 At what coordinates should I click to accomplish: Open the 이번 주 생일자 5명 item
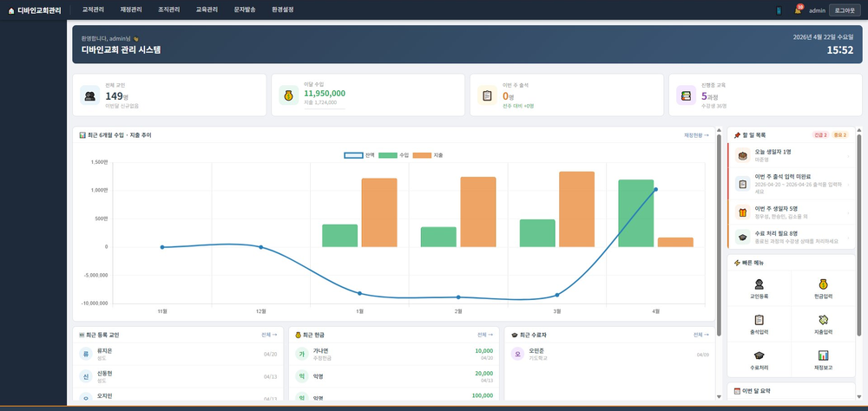point(791,212)
